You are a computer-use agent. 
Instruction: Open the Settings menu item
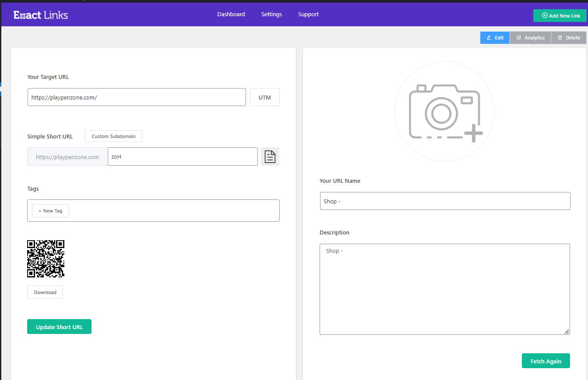click(x=271, y=14)
